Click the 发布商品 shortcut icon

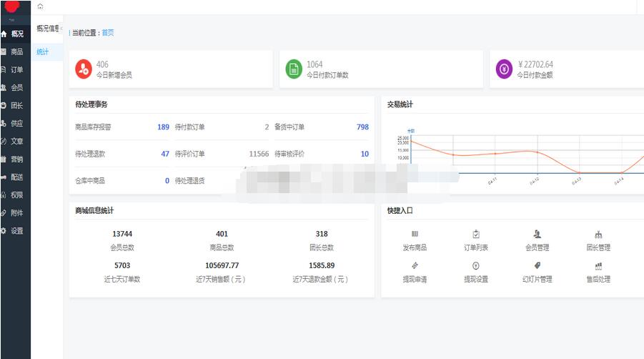click(x=415, y=234)
